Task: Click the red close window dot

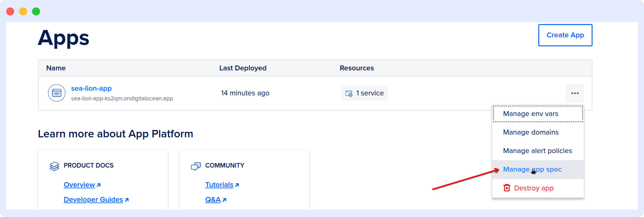Action: coord(10,11)
